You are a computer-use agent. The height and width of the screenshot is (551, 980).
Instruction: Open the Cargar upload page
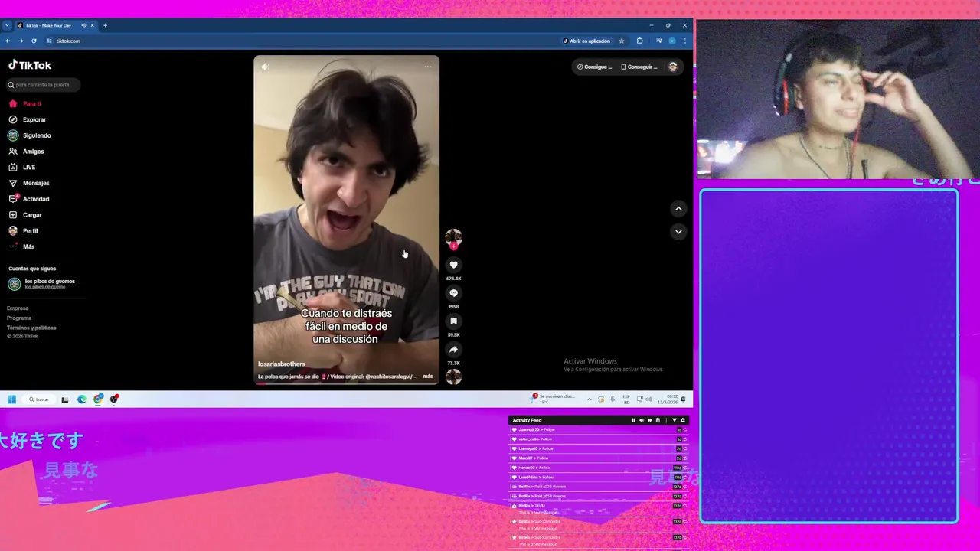(x=25, y=215)
